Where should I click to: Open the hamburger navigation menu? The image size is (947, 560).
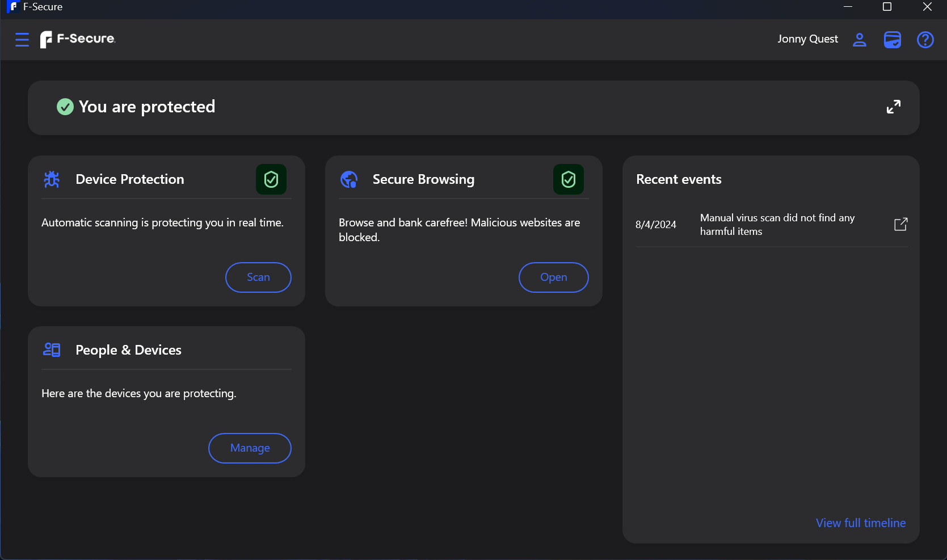point(22,40)
